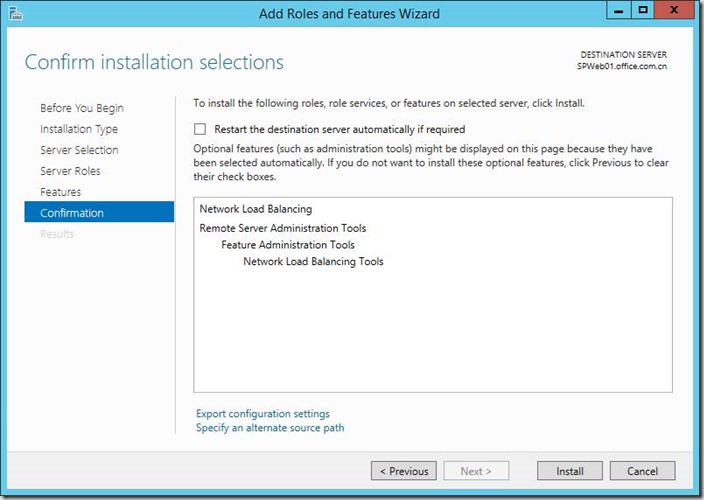Open the Installation Type step
This screenshot has height=500, width=704.
pyautogui.click(x=79, y=129)
